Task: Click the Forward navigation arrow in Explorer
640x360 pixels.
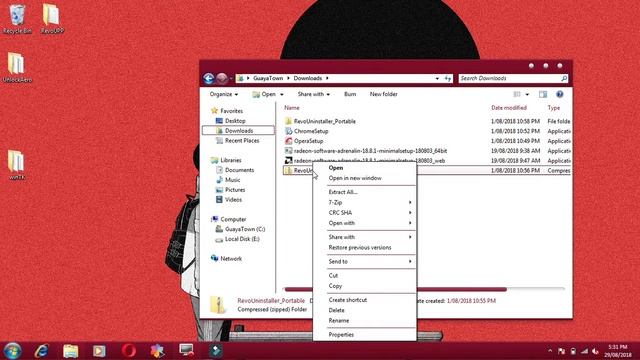Action: tap(222, 78)
